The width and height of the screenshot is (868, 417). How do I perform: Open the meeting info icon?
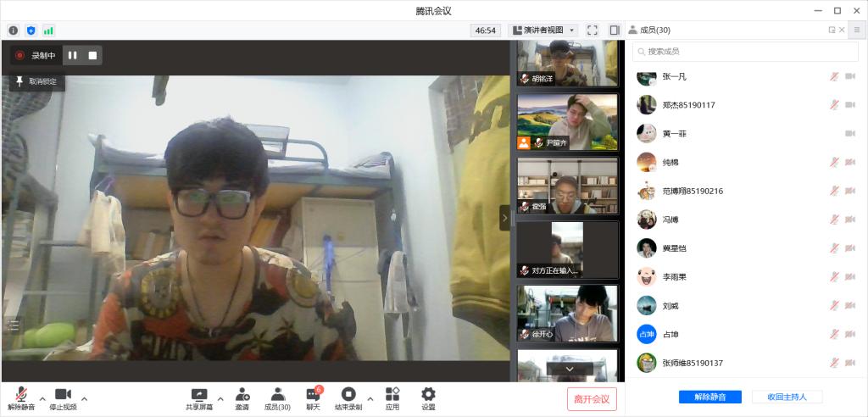point(14,31)
